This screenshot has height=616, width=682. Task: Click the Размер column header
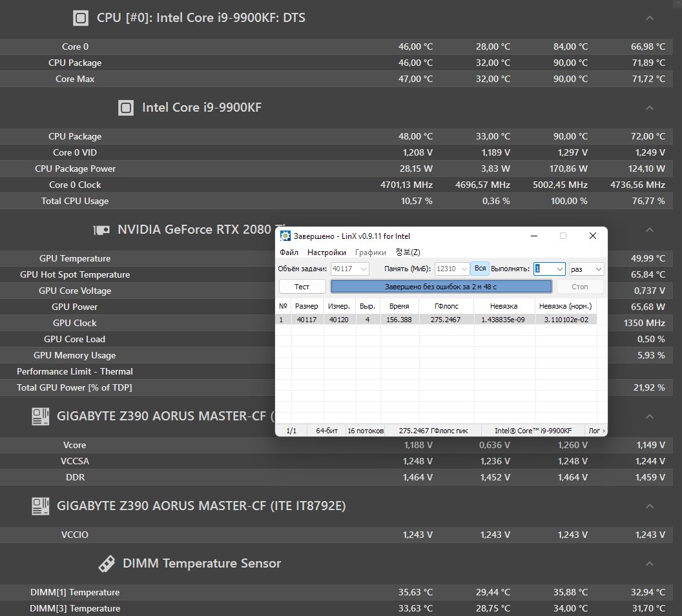click(x=307, y=307)
